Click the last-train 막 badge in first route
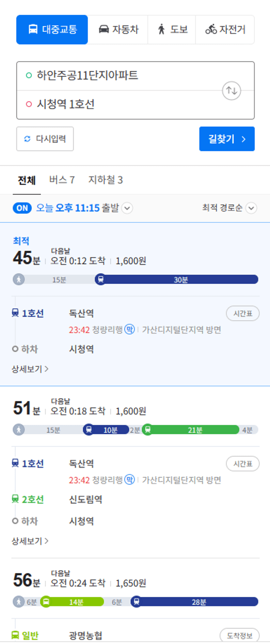The width and height of the screenshot is (270, 644). [x=130, y=330]
